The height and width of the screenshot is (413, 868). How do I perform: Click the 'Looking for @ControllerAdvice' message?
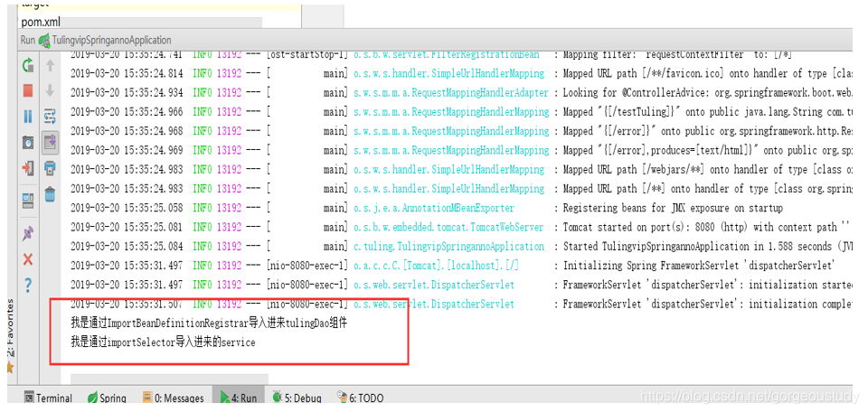(707, 93)
